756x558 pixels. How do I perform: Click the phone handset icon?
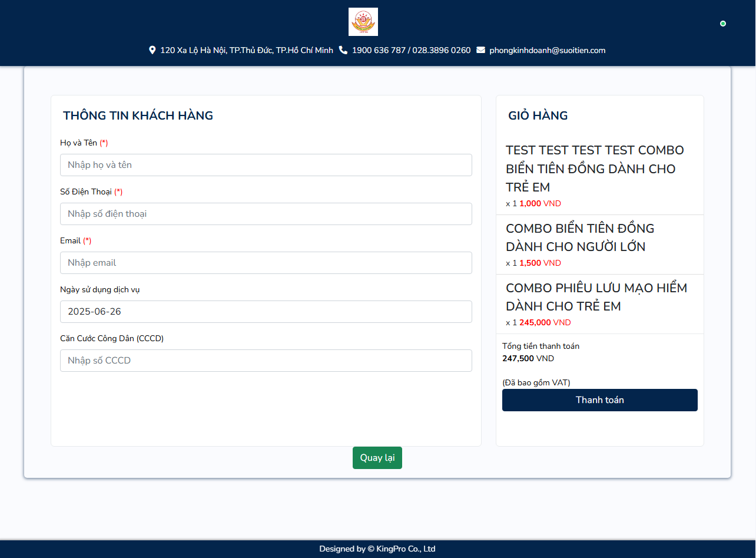(343, 50)
